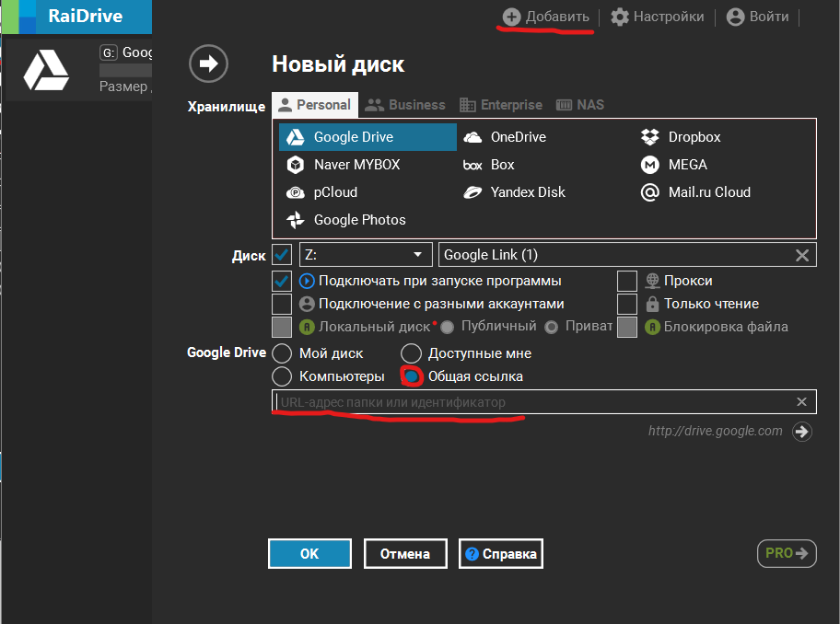Viewport: 840px width, 624px height.
Task: Choose Yandex Disk storage
Action: (514, 192)
